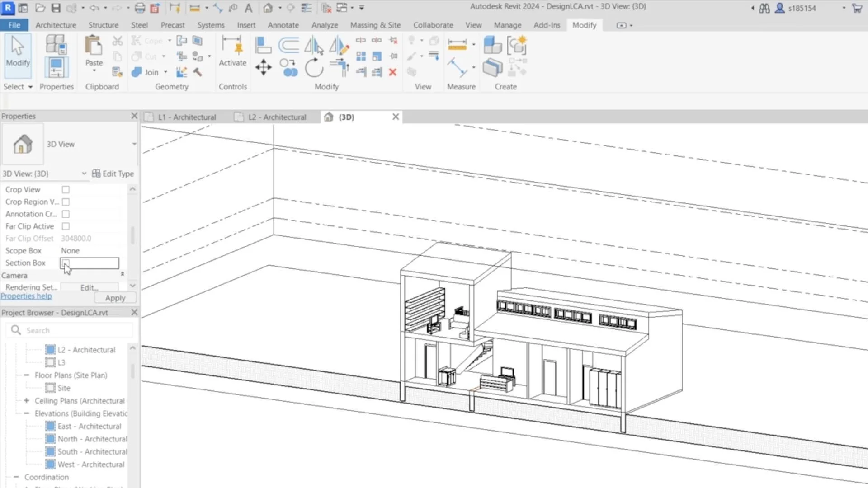Enable the Crop View checkbox
The image size is (868, 488).
click(x=66, y=190)
